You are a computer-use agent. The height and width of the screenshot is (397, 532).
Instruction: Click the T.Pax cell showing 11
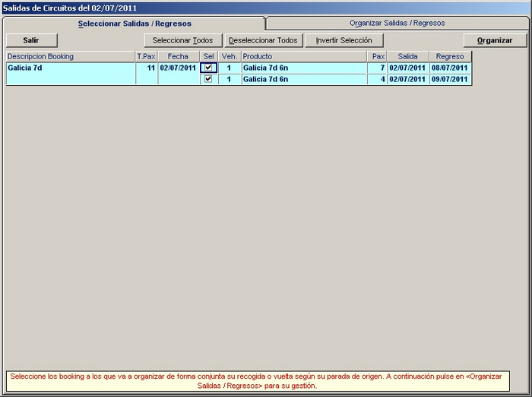(146, 68)
